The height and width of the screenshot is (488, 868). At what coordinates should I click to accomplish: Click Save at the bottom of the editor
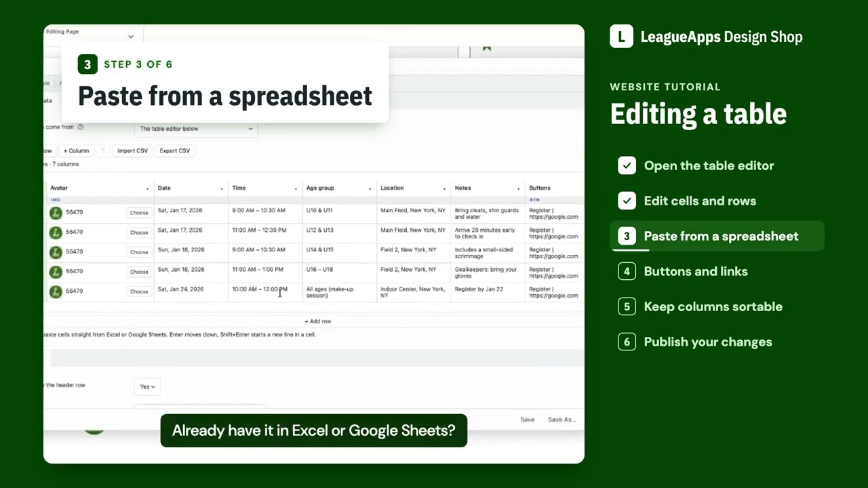(x=528, y=420)
